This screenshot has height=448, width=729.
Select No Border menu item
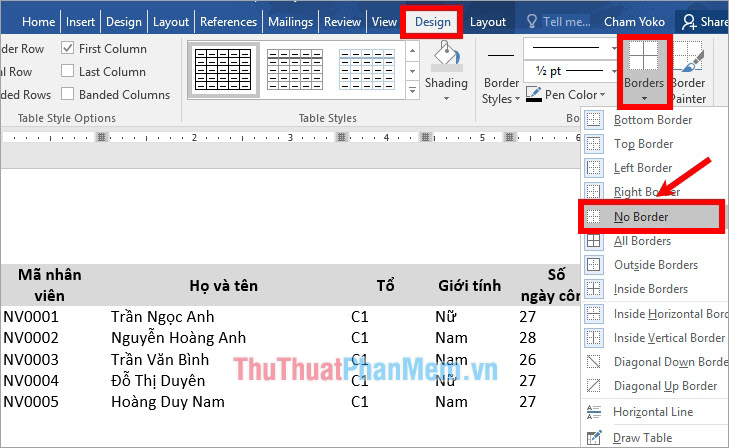tap(641, 217)
